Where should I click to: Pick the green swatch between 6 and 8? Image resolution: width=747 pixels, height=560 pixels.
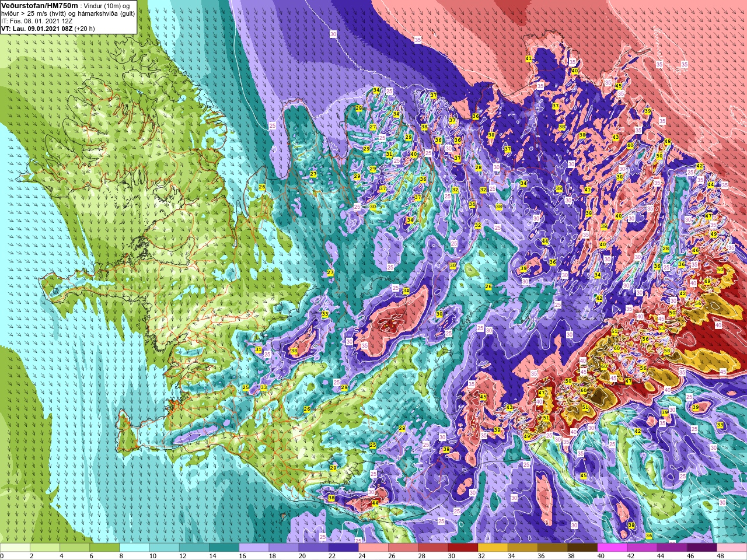pyautogui.click(x=104, y=547)
